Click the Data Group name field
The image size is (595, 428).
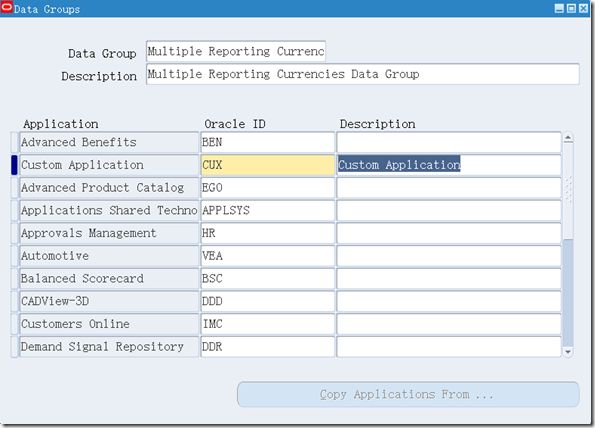point(236,51)
